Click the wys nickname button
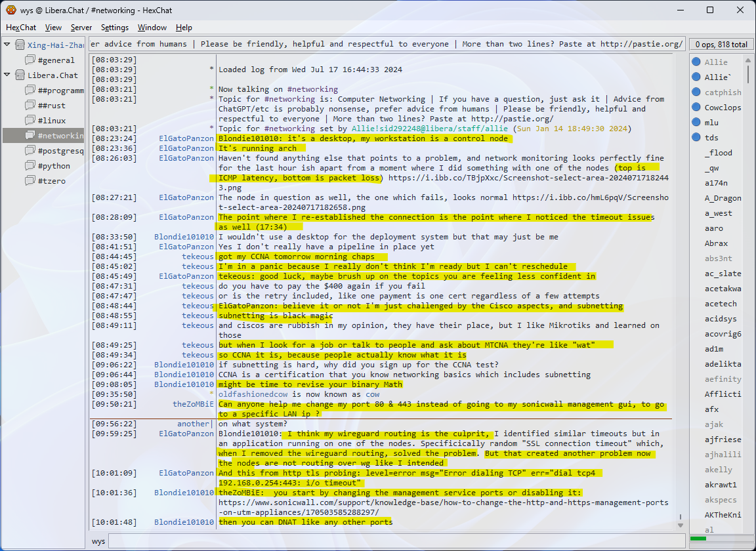The width and height of the screenshot is (756, 551). [x=98, y=541]
